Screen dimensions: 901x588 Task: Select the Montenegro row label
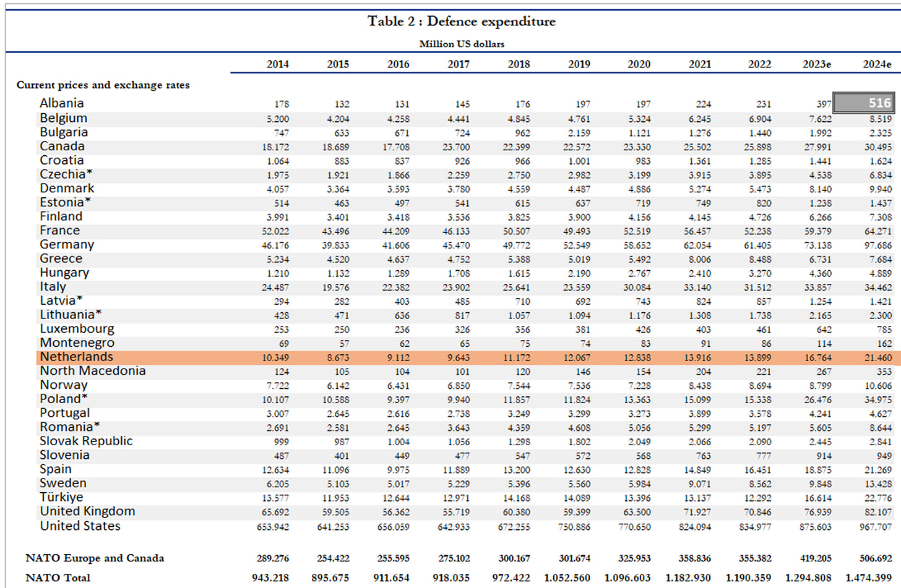pyautogui.click(x=77, y=343)
